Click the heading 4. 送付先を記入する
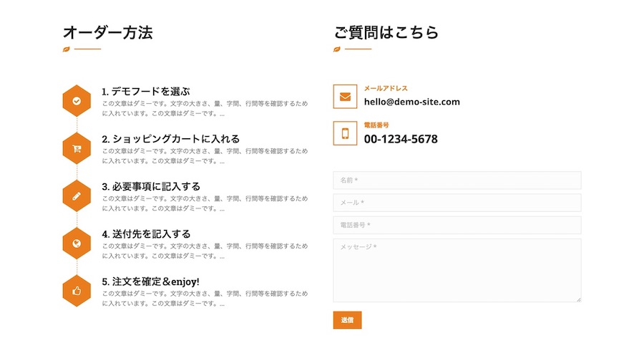 pos(146,234)
